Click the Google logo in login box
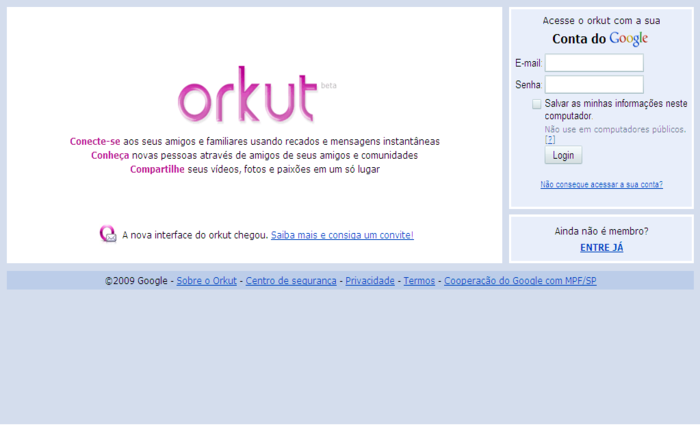This screenshot has width=700, height=425. pyautogui.click(x=629, y=39)
